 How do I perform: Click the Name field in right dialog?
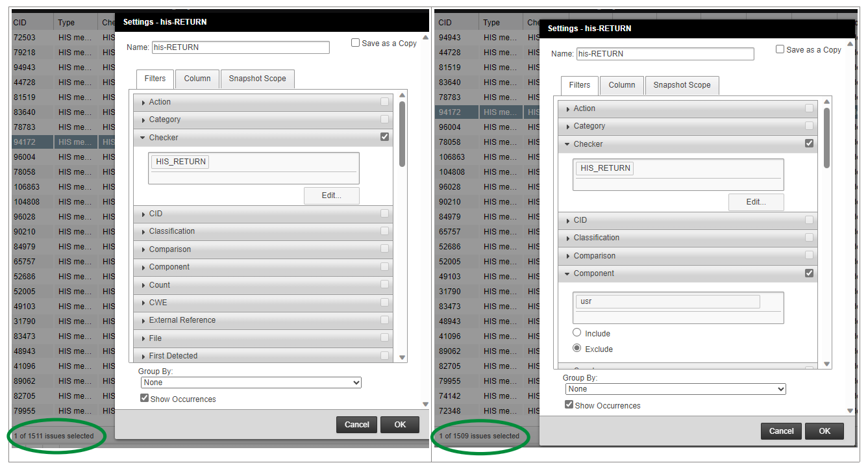665,54
